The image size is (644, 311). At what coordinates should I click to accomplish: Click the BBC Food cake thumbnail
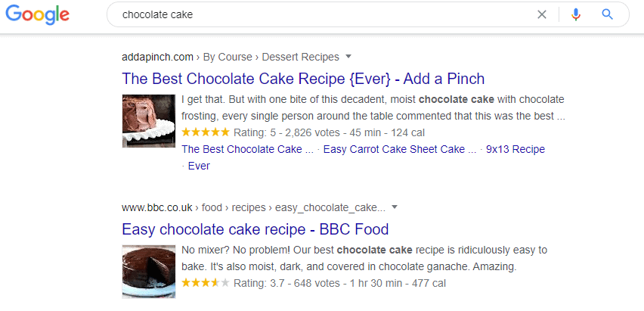click(149, 272)
